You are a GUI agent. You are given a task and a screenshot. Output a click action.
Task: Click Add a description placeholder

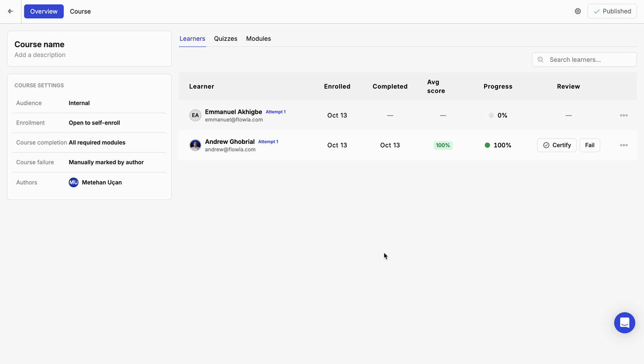tap(40, 55)
